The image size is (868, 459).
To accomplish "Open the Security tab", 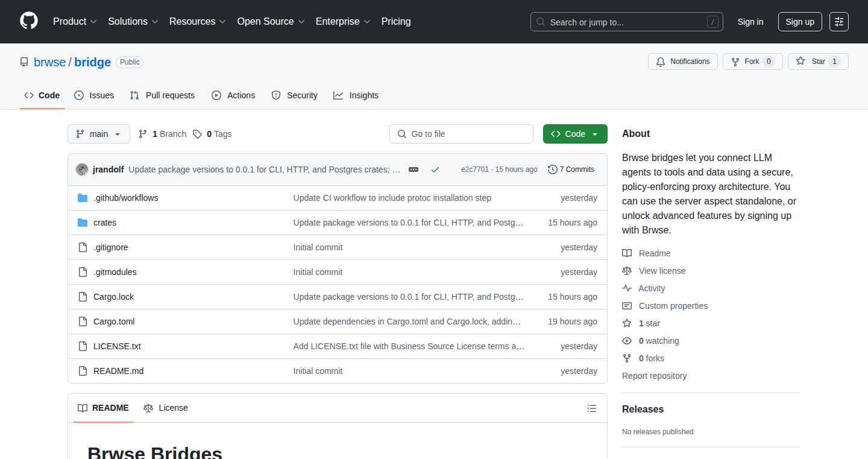I will (x=295, y=95).
